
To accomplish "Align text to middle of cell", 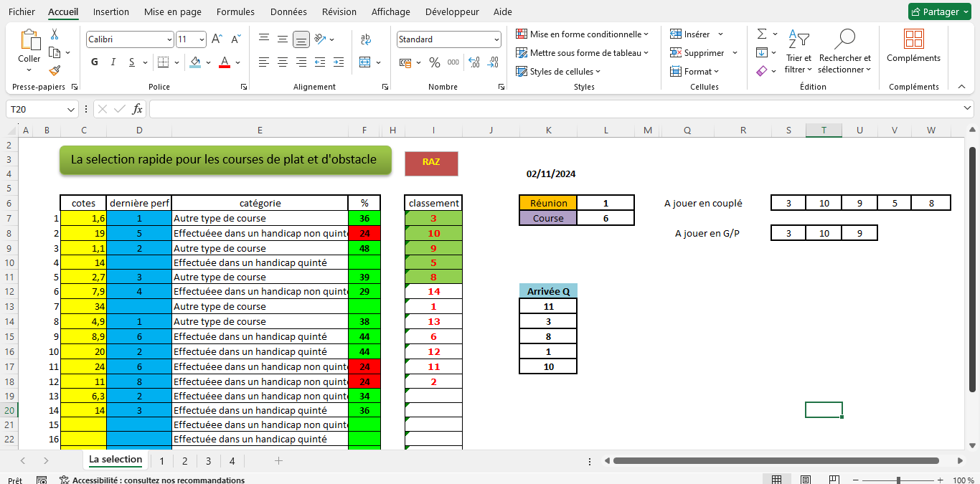I will tap(283, 39).
